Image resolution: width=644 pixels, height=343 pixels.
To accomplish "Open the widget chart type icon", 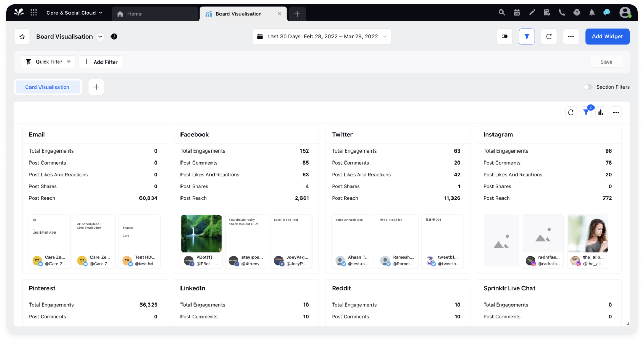I will click(x=601, y=112).
